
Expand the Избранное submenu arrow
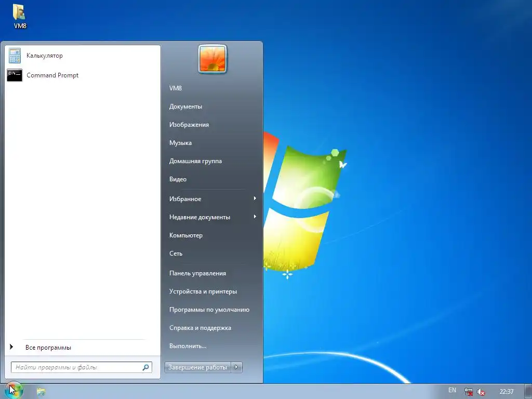pos(255,198)
